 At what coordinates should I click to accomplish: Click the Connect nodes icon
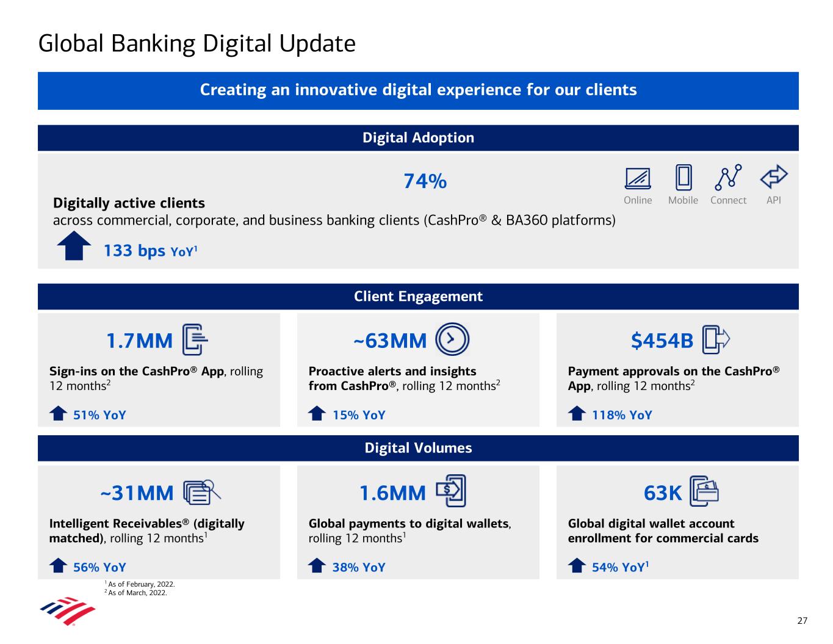pyautogui.click(x=728, y=177)
